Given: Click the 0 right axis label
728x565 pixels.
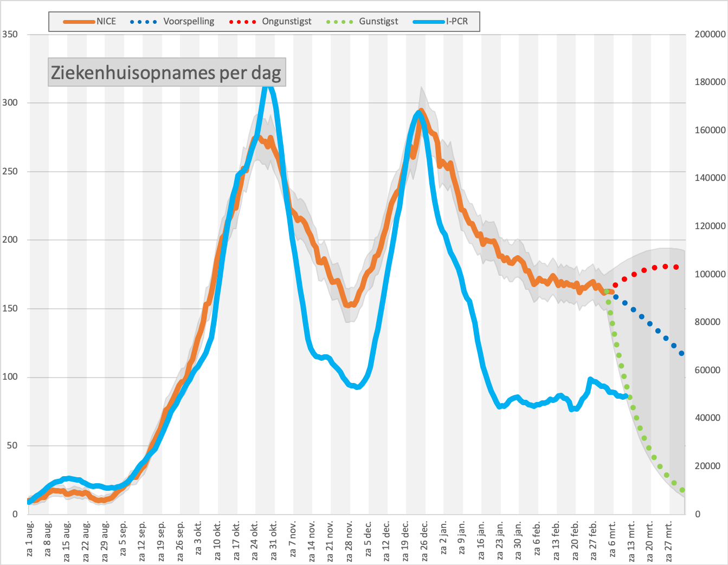Looking at the screenshot, I should coord(698,514).
